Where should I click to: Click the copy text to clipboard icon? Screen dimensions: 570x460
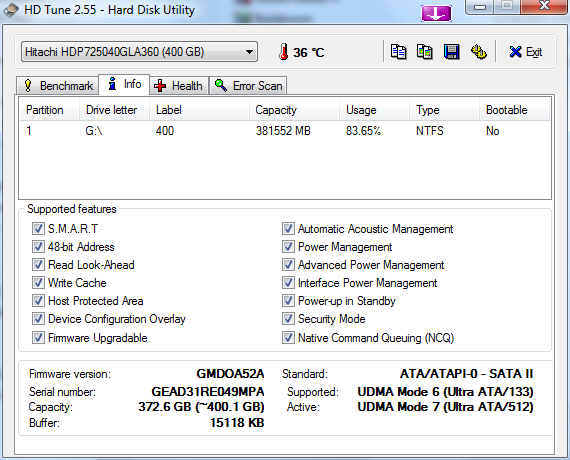398,52
